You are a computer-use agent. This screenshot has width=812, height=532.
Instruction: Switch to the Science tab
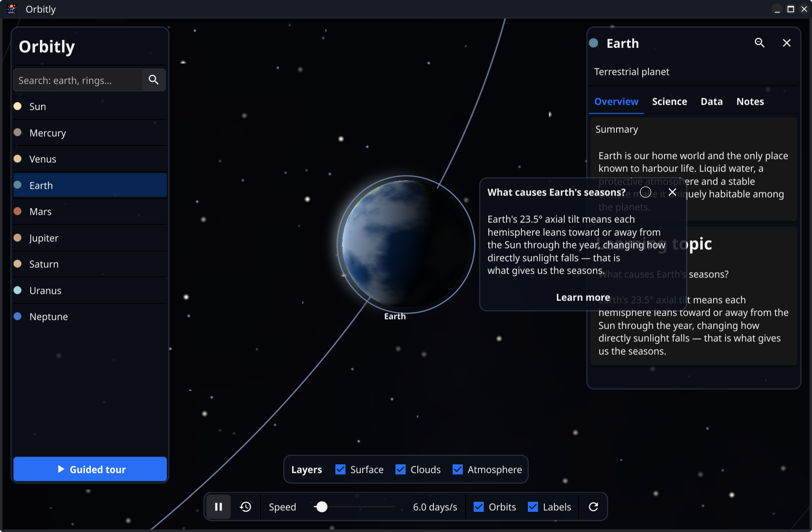click(x=670, y=102)
